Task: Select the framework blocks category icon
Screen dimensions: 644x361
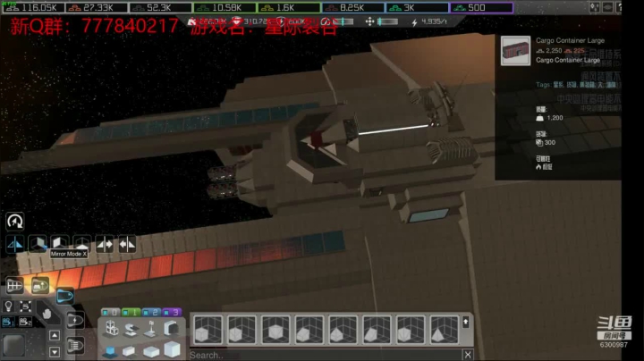Action: [111, 329]
